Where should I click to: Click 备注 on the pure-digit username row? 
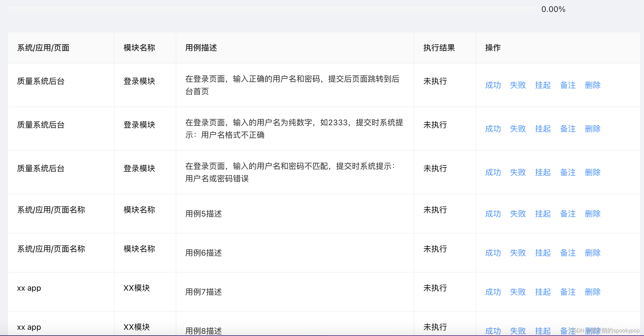tap(567, 129)
